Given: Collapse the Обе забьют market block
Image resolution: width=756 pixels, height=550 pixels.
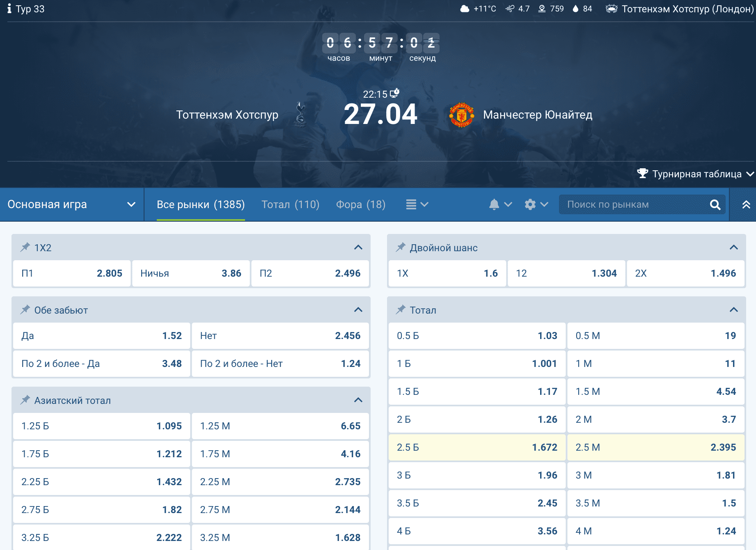Looking at the screenshot, I should (358, 309).
